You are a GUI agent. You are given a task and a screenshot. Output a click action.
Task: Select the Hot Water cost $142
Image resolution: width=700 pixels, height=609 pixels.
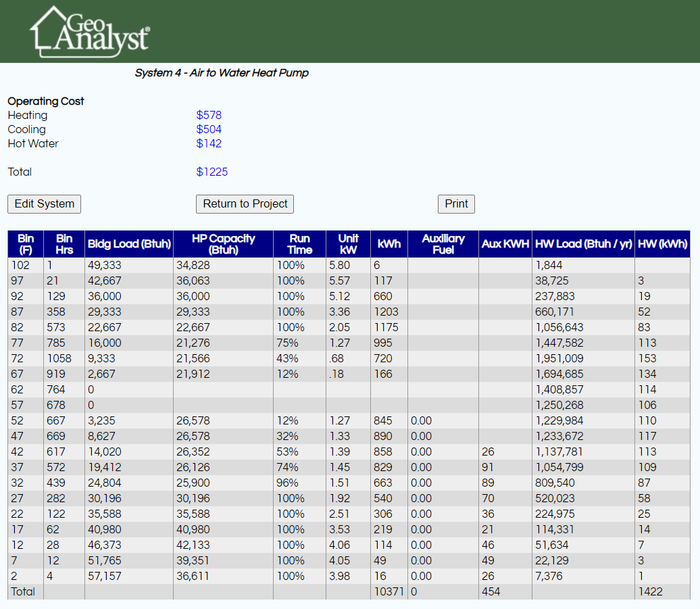[x=209, y=144]
